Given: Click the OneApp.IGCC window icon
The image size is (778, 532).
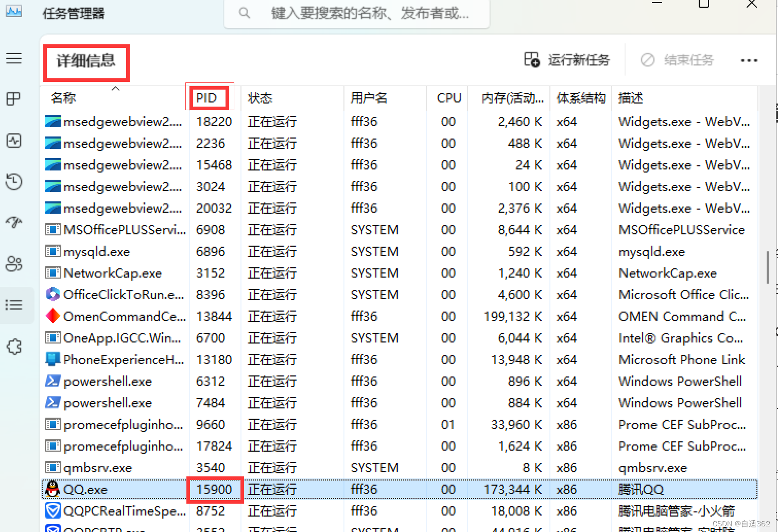Looking at the screenshot, I should [53, 337].
